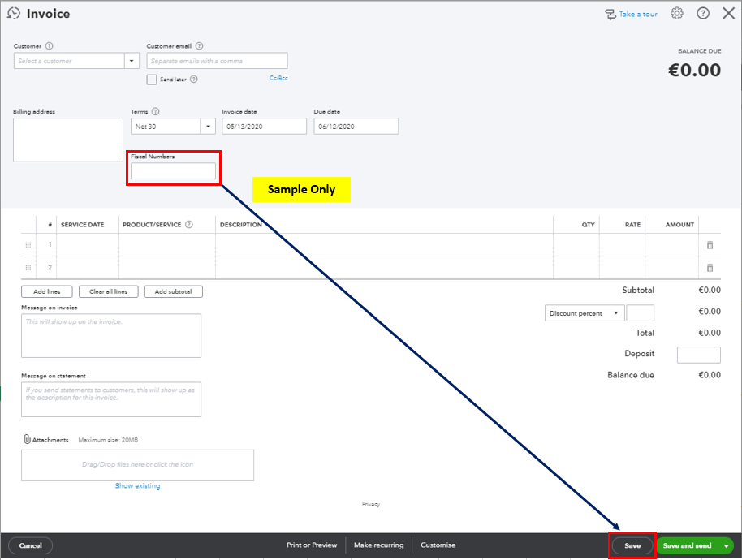Open the recent transactions history icon
Image resolution: width=742 pixels, height=560 pixels.
[x=14, y=13]
